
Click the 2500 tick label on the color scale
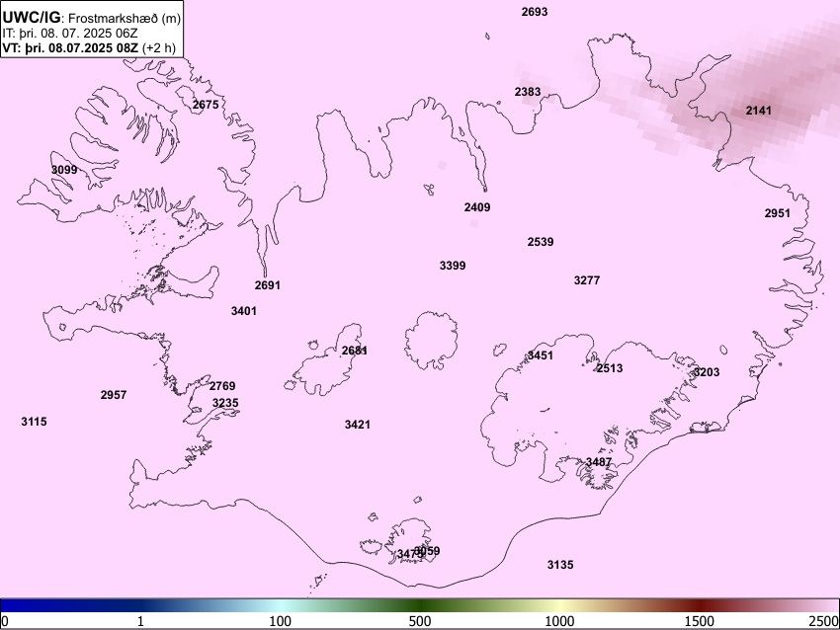pos(824,621)
